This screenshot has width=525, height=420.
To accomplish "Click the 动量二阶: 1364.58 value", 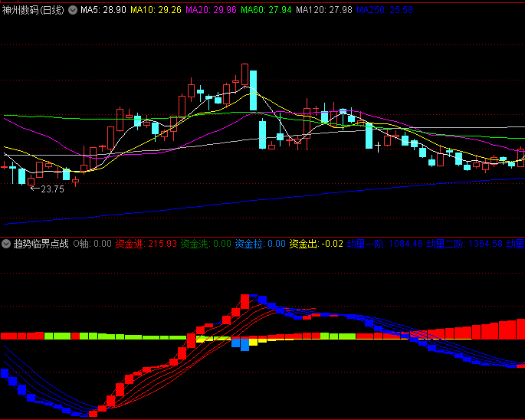I will point(464,244).
